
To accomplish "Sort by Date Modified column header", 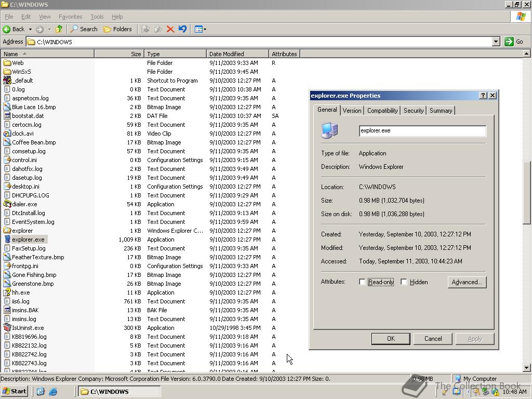I will (x=237, y=54).
